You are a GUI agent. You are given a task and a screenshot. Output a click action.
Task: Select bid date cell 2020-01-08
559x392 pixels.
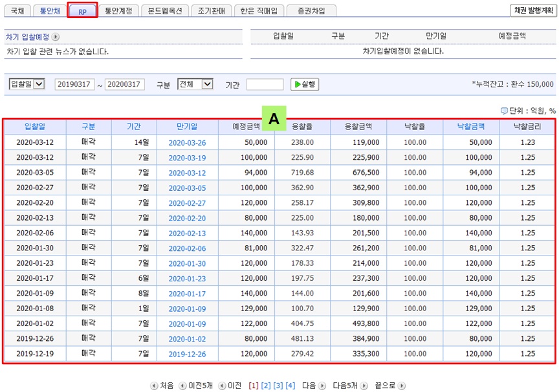point(35,309)
